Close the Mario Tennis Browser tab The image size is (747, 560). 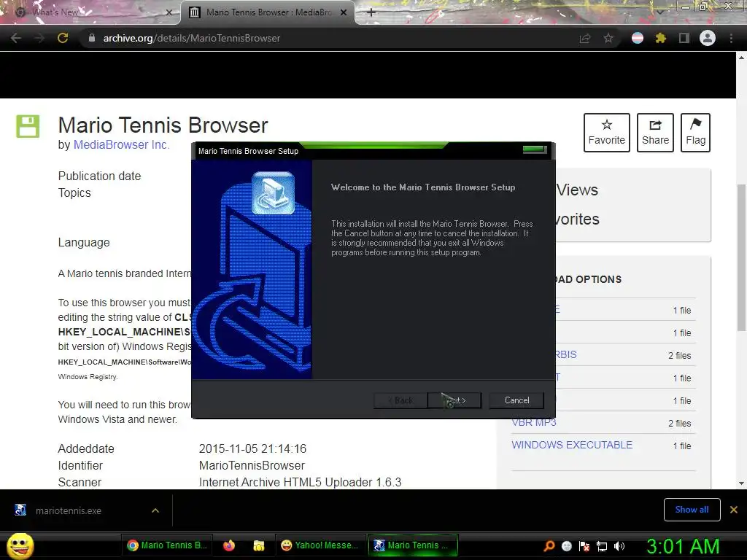coord(344,12)
